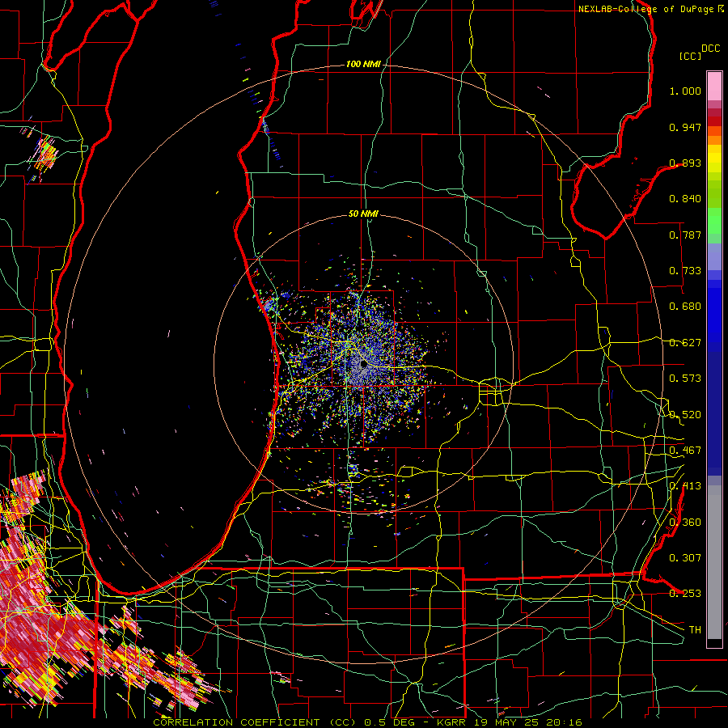
Task: Pick the gray low-value color bar segment
Action: 714,562
